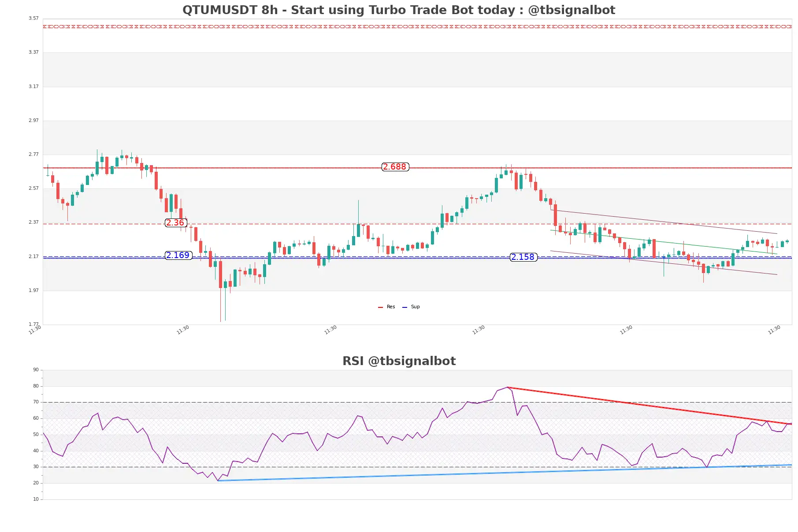The width and height of the screenshot is (798, 532).
Task: Click the 2.57 price axis label
Action: pyautogui.click(x=33, y=188)
